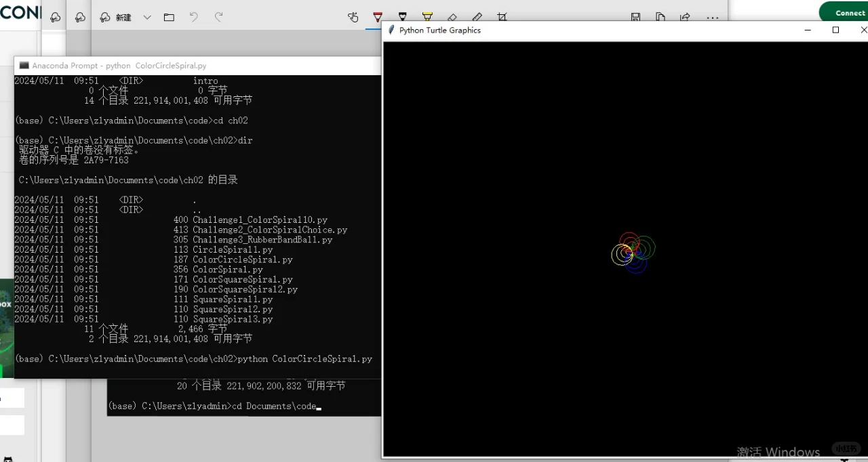Click the volume serial number 2A79-7163
The width and height of the screenshot is (868, 462).
[x=106, y=161]
